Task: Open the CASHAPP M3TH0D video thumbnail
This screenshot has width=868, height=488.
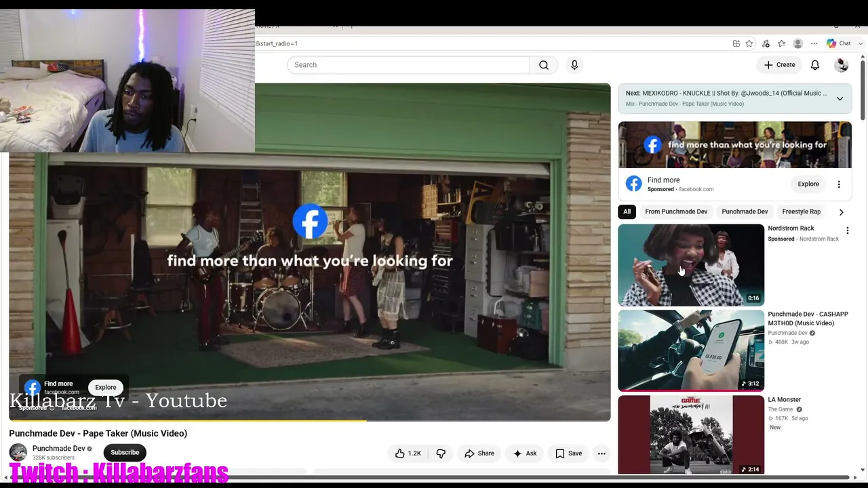Action: pos(691,350)
